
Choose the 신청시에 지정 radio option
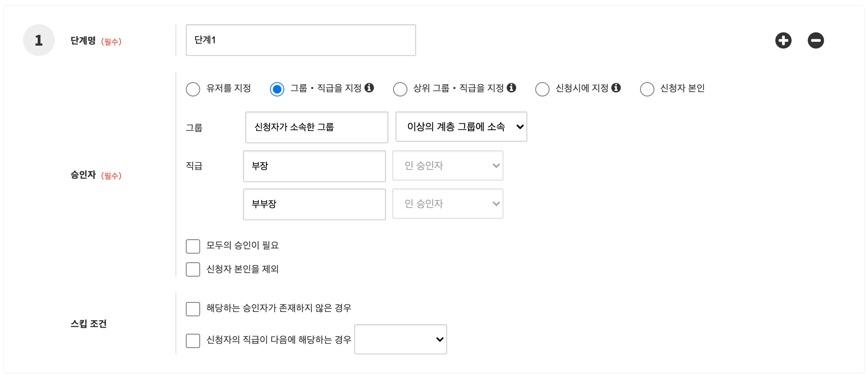542,89
